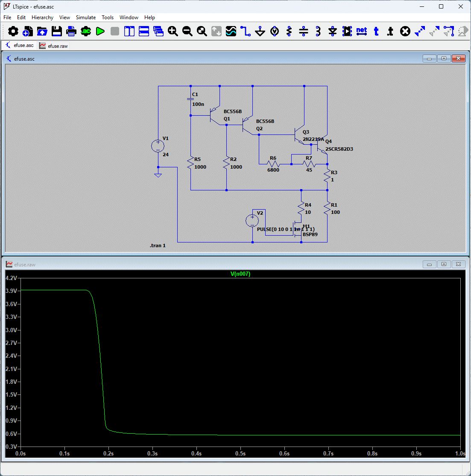The height and width of the screenshot is (476, 471).
Task: Click the .tran 1 directive in the schematic
Action: click(x=158, y=246)
